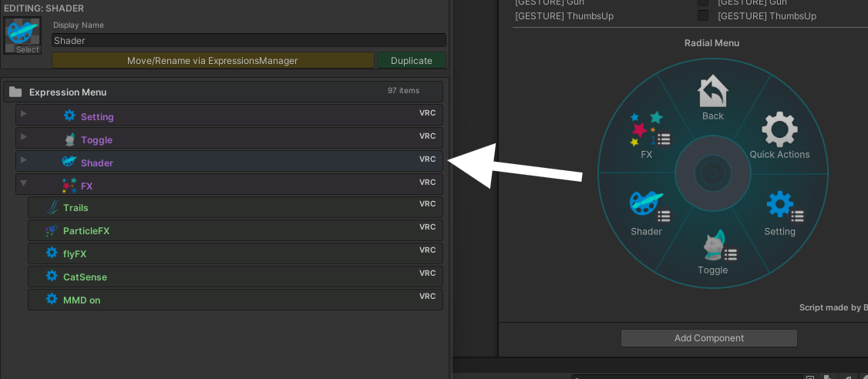Open Toggle cat icon in radial menu

click(714, 244)
